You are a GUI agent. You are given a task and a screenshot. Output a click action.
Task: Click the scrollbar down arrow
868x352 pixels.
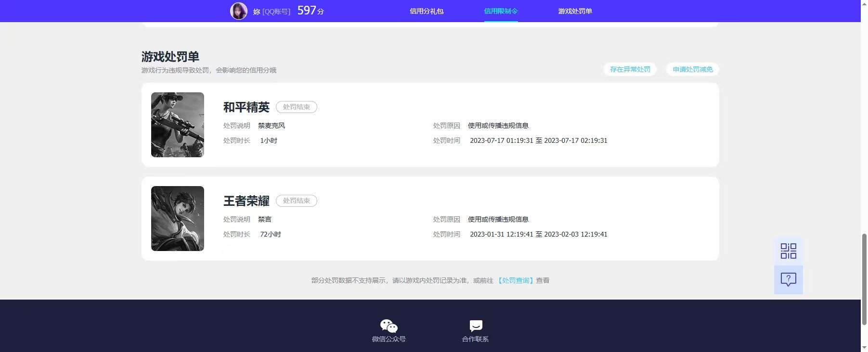pyautogui.click(x=864, y=347)
